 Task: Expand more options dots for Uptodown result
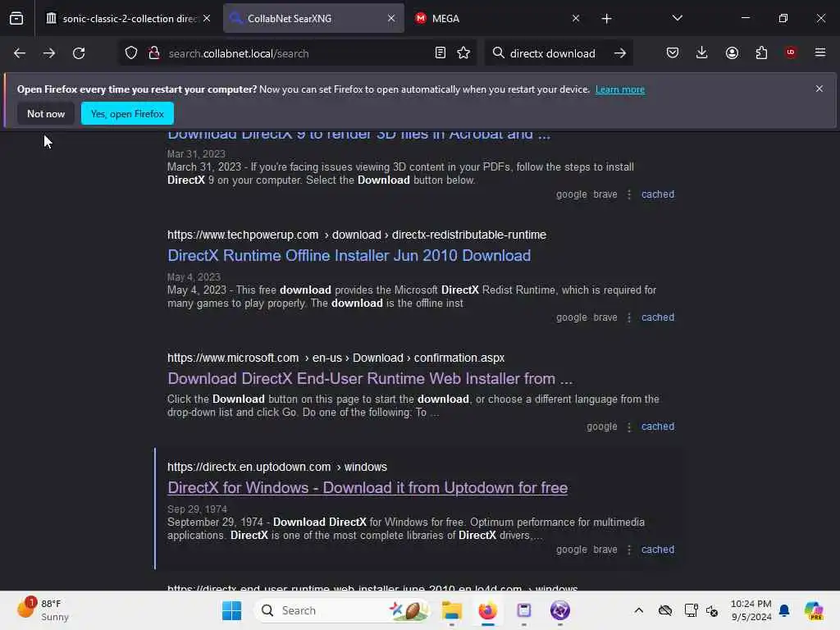629,550
